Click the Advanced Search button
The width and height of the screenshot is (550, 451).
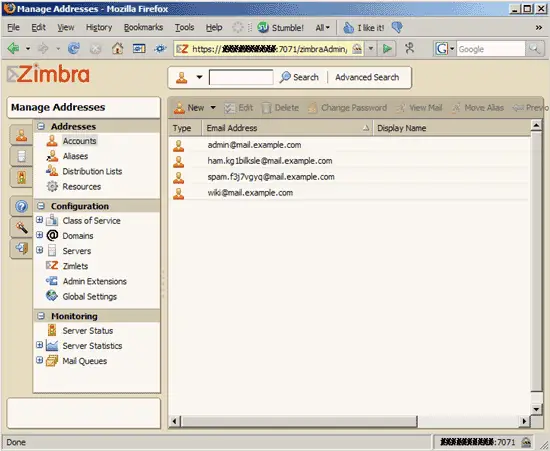(367, 77)
